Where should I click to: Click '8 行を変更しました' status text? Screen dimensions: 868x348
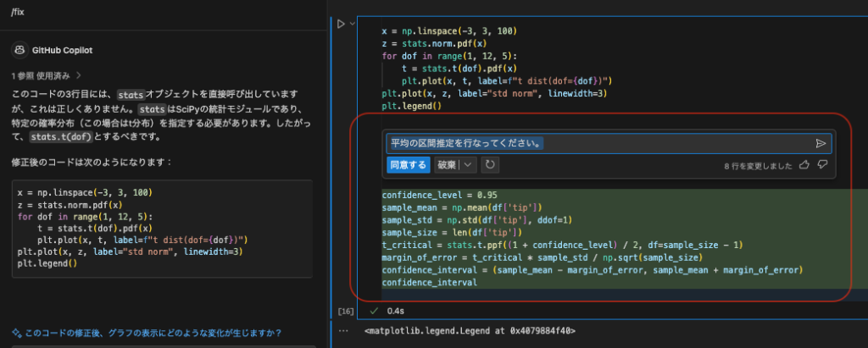coord(759,165)
